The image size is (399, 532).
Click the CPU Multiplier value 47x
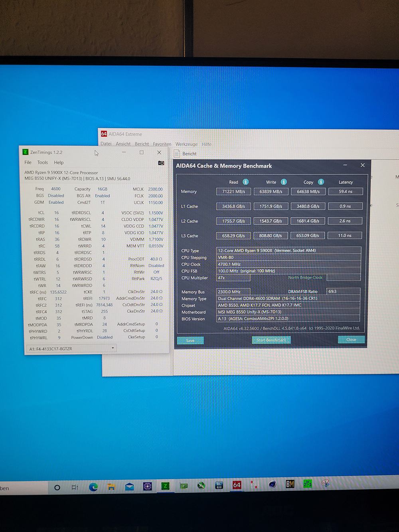[233, 278]
